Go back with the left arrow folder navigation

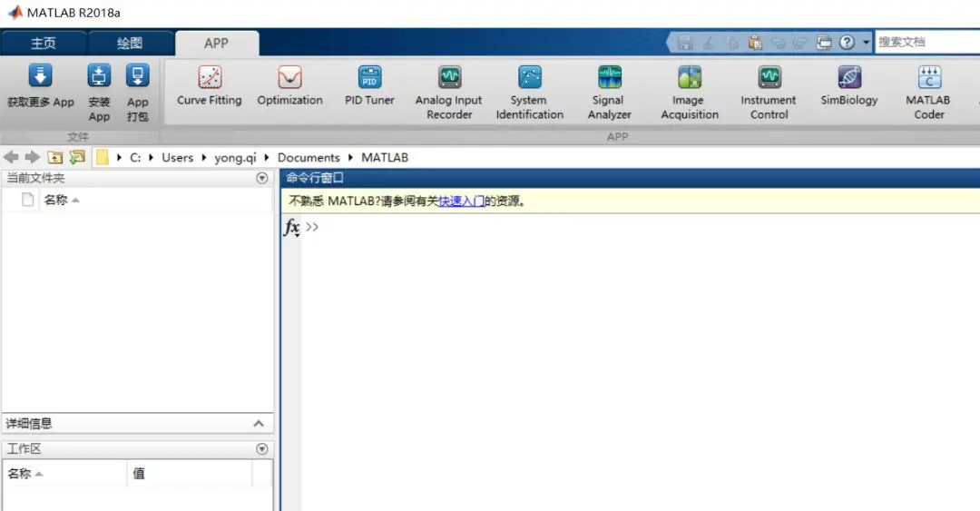click(11, 157)
